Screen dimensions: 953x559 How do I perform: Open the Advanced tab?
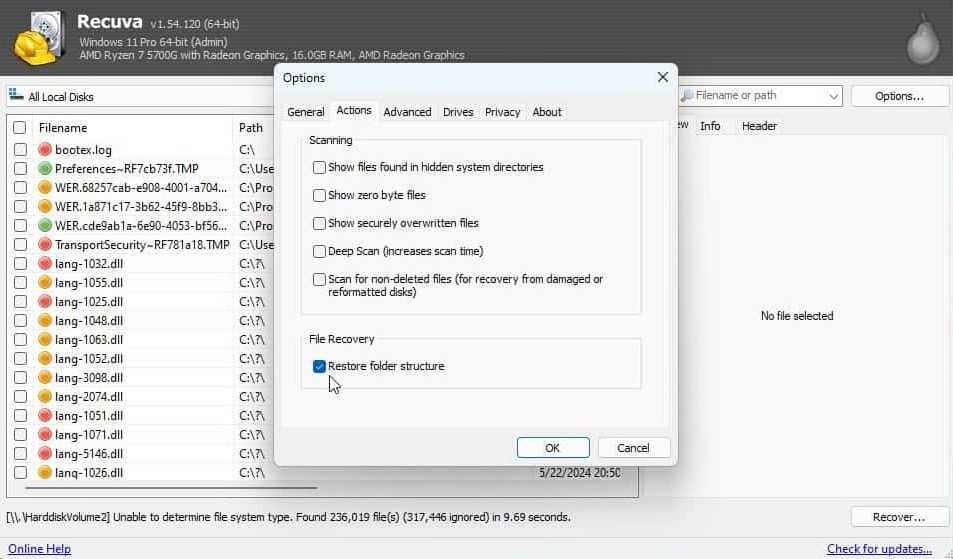(407, 112)
